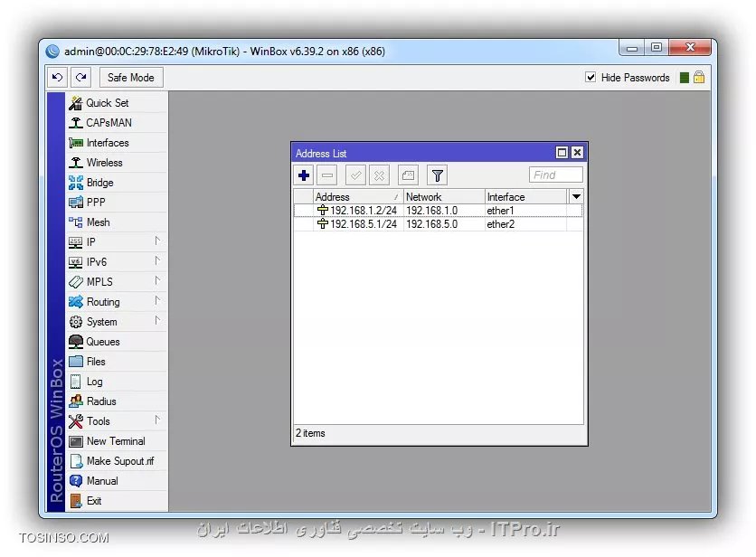
Task: Open New Terminal from the sidebar
Action: (x=115, y=441)
